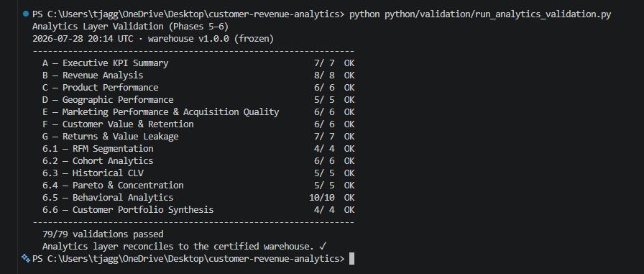
Task: Click the 'D — Geographic Performance' row
Action: pos(198,100)
